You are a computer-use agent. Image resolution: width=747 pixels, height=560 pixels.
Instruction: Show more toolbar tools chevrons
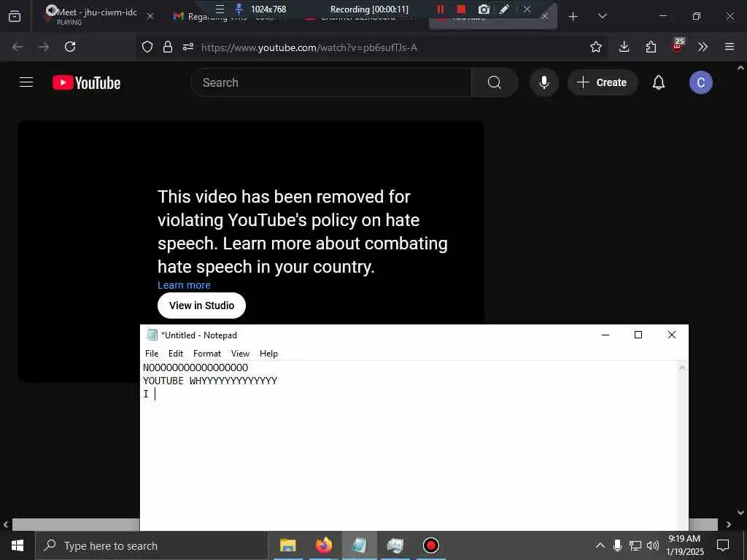point(703,47)
